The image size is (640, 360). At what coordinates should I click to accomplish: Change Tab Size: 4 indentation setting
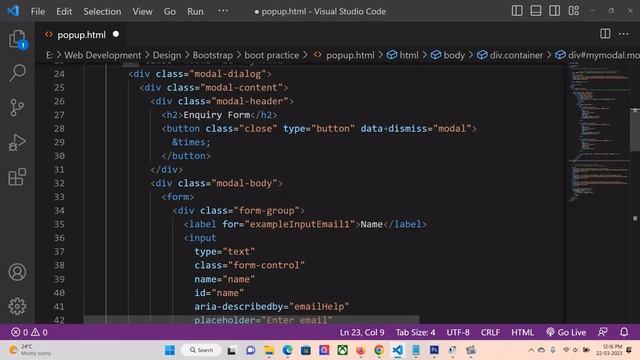pyautogui.click(x=415, y=332)
